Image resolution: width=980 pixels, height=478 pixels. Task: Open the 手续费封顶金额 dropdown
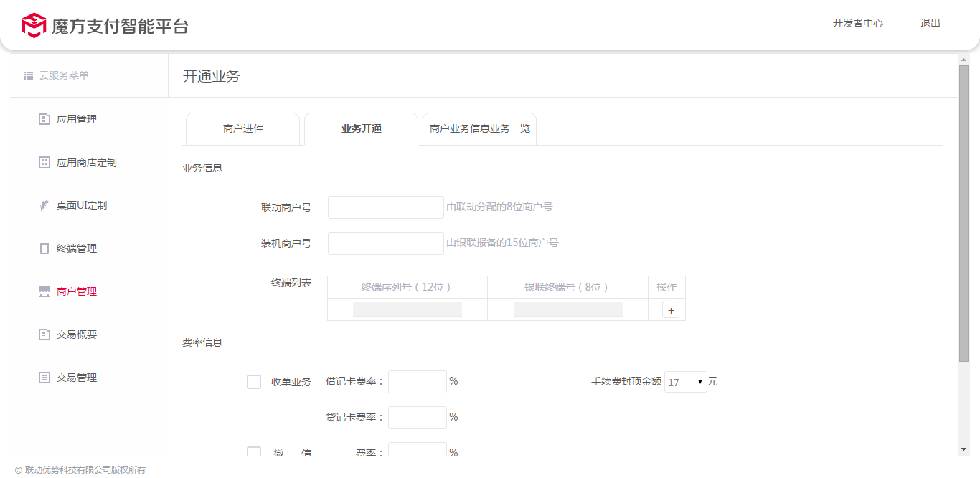point(685,382)
